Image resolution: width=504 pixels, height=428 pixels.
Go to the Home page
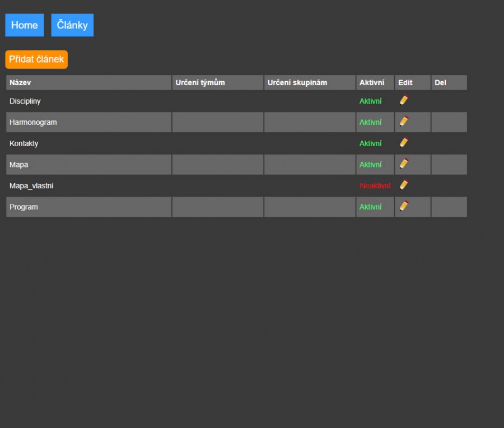pos(25,25)
